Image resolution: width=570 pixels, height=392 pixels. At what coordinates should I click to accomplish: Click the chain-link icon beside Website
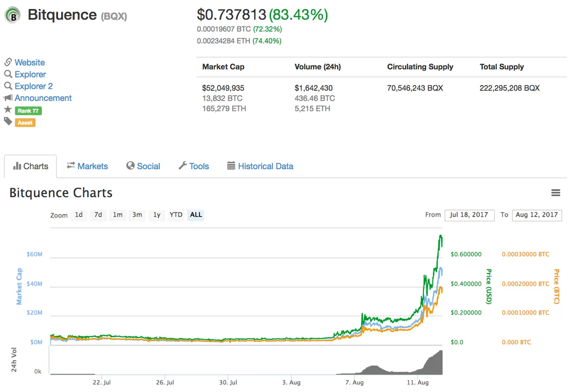(8, 62)
